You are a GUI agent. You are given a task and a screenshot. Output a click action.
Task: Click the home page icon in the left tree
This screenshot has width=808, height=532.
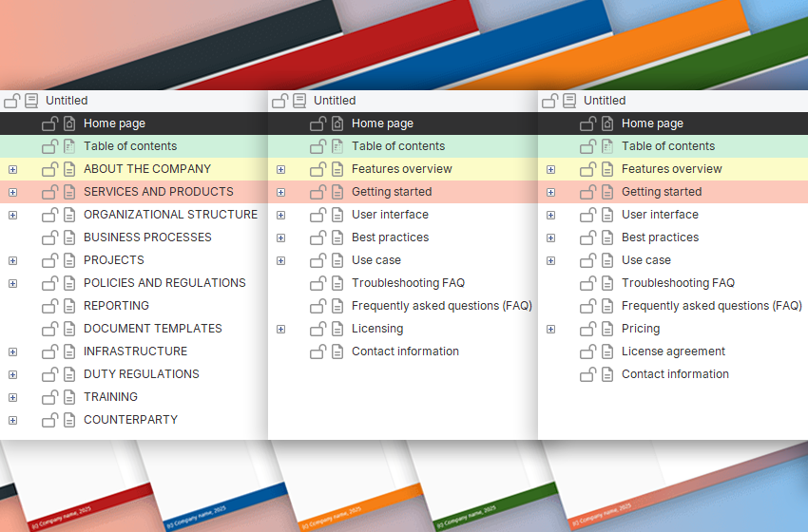coord(69,123)
